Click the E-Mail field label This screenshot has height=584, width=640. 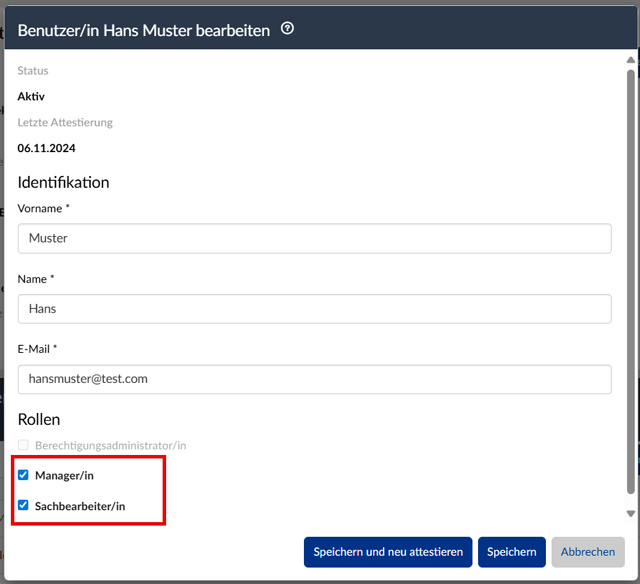pos(37,349)
